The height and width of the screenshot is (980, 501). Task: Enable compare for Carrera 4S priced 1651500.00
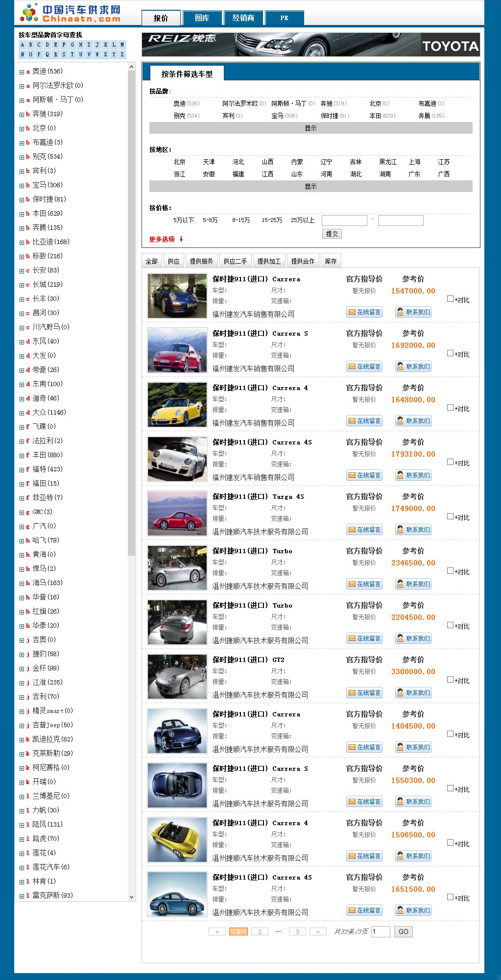coord(450,897)
